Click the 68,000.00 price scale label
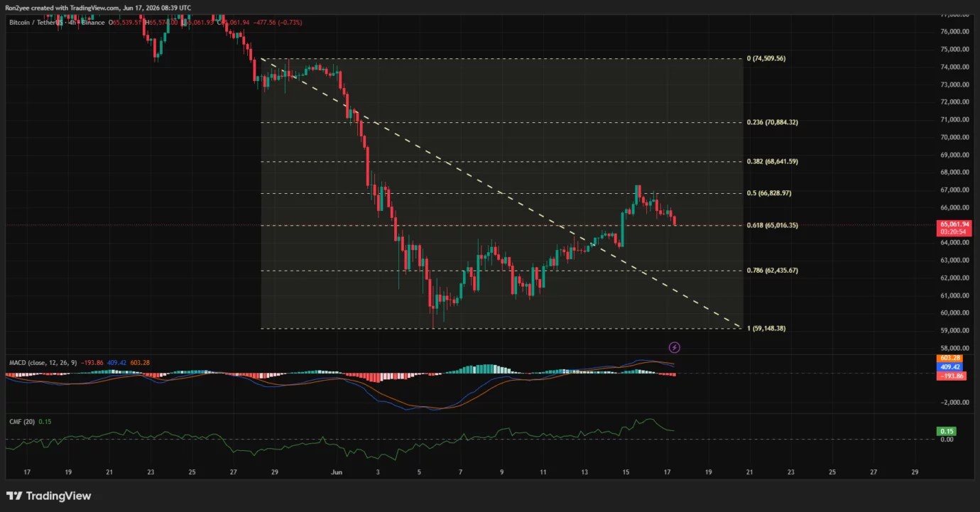Image resolution: width=980 pixels, height=512 pixels. pos(954,173)
